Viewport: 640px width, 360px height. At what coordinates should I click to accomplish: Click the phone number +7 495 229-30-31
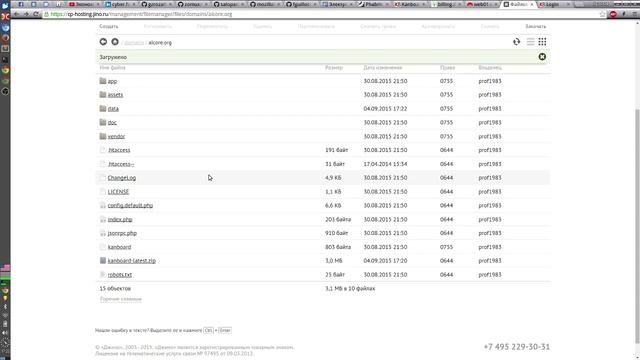[x=517, y=347]
